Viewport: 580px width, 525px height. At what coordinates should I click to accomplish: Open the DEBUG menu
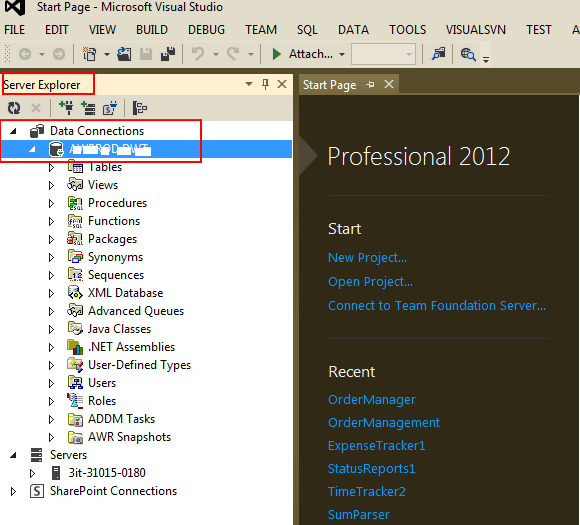(x=206, y=30)
